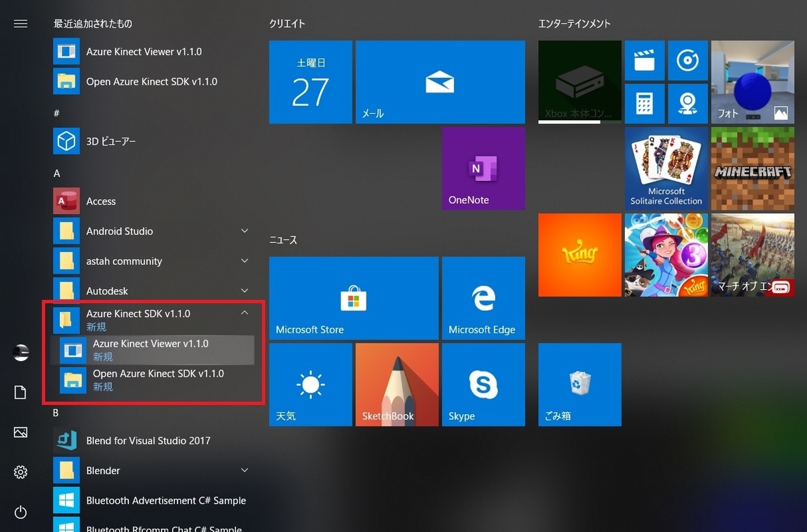Viewport: 807px width, 532px height.
Task: Open the Bubble Witch 3 game tile
Action: click(666, 255)
